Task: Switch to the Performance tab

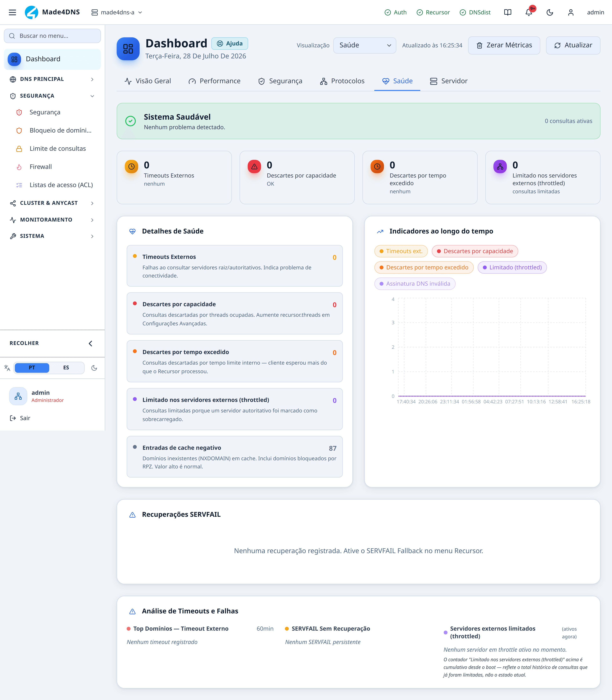Action: tap(214, 81)
